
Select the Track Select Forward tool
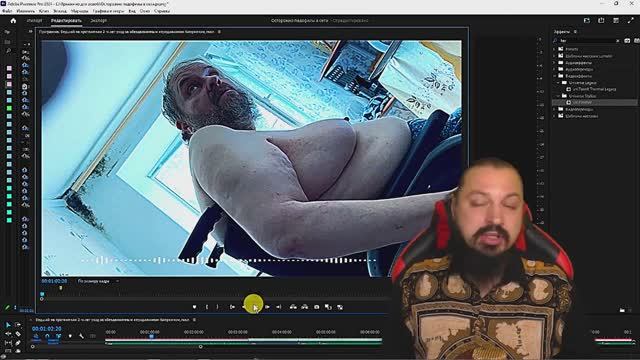tap(18, 325)
